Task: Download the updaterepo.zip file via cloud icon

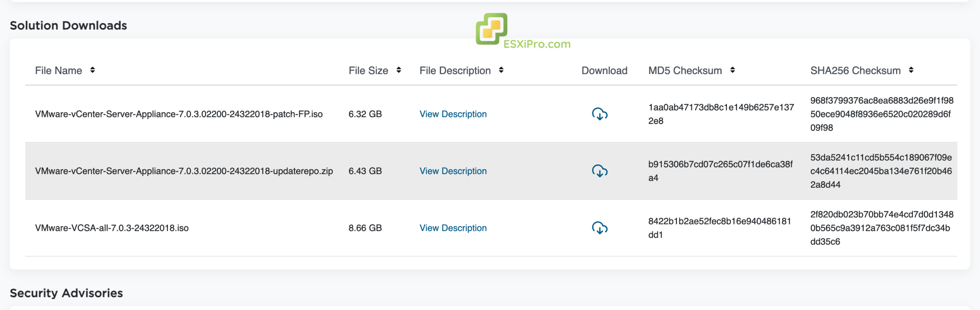Action: pyautogui.click(x=599, y=171)
